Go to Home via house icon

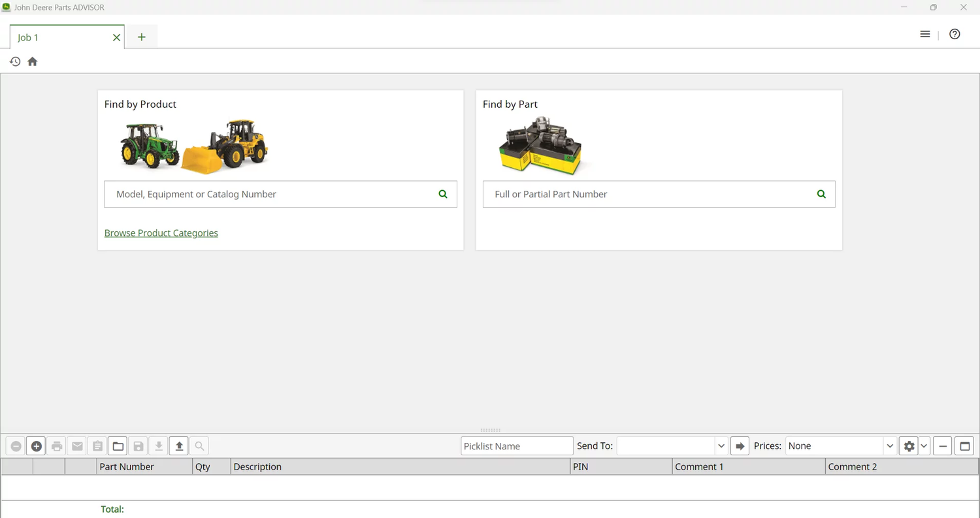pyautogui.click(x=32, y=61)
